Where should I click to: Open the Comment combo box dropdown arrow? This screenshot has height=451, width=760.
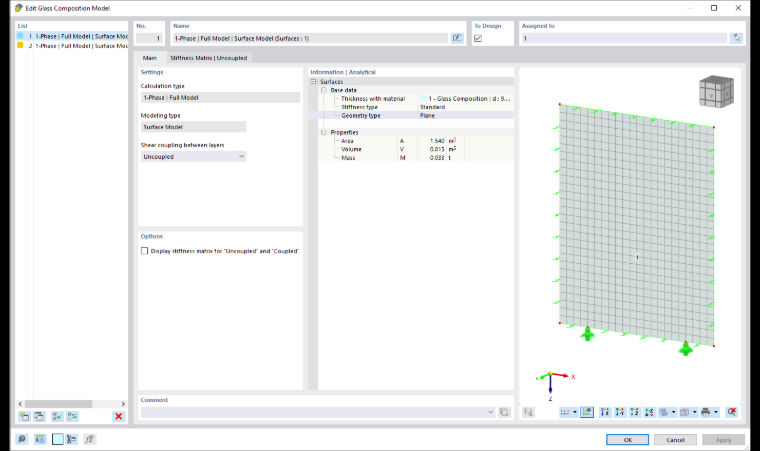(x=491, y=412)
